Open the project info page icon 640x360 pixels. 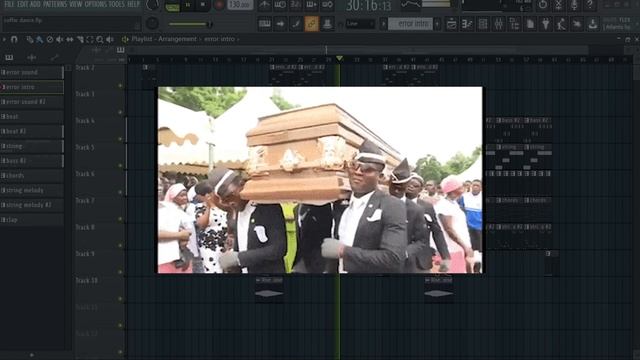tap(530, 24)
